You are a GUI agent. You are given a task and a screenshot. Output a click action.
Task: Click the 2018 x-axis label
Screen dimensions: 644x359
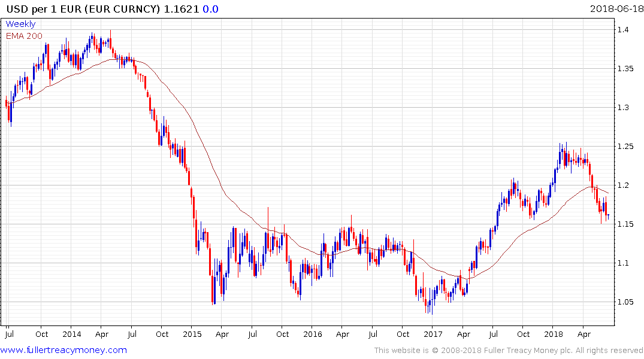click(554, 334)
